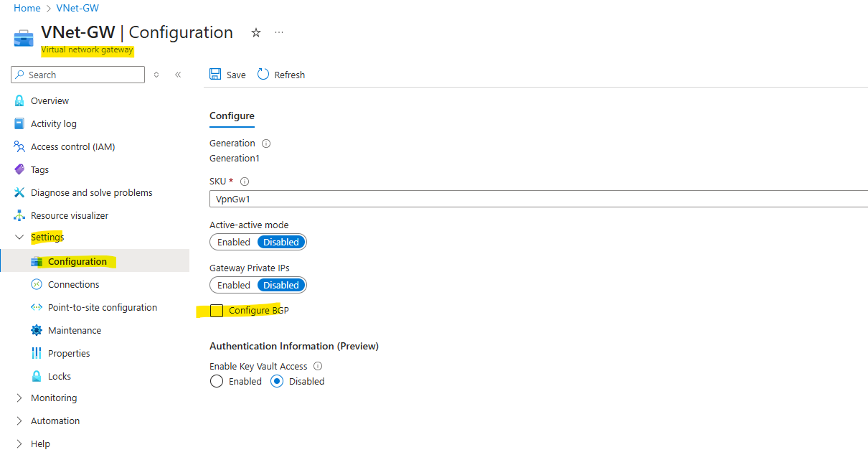Select the Configuration sidebar item
Image resolution: width=868 pixels, height=465 pixels.
95,261
